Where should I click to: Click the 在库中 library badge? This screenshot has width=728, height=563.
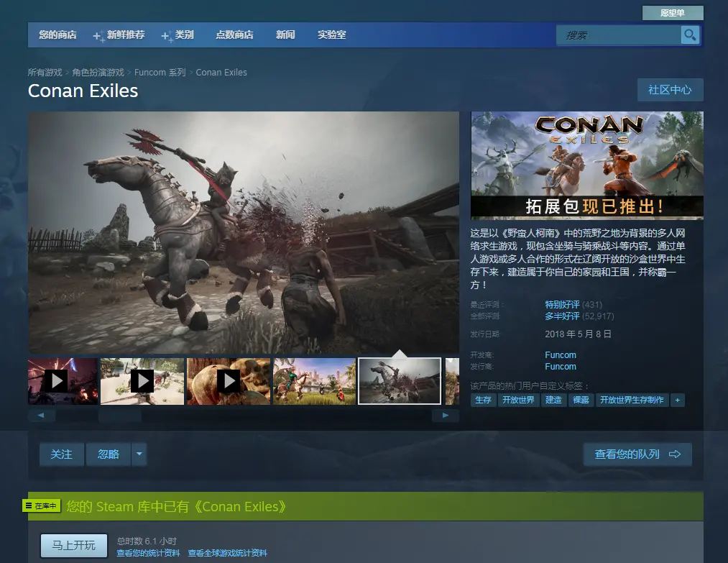[42, 506]
